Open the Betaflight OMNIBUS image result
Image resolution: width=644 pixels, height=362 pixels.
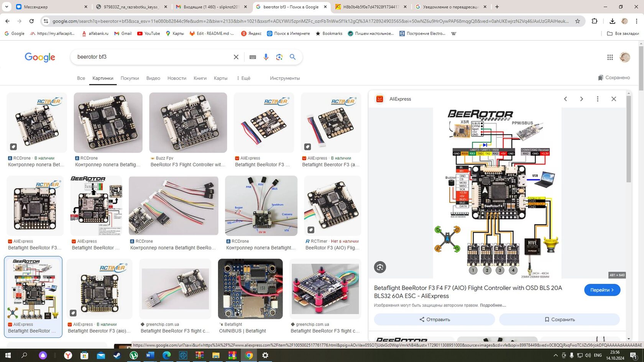(250, 289)
